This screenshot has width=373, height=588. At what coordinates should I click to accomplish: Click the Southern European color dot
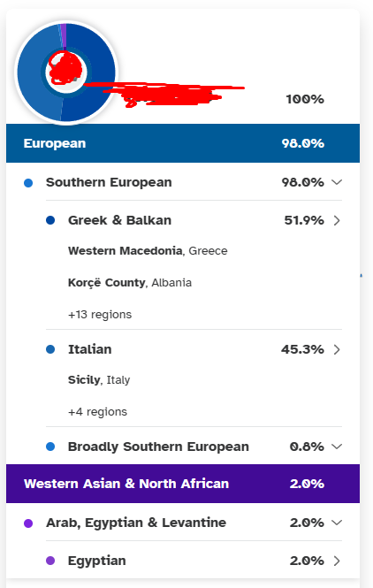(28, 183)
